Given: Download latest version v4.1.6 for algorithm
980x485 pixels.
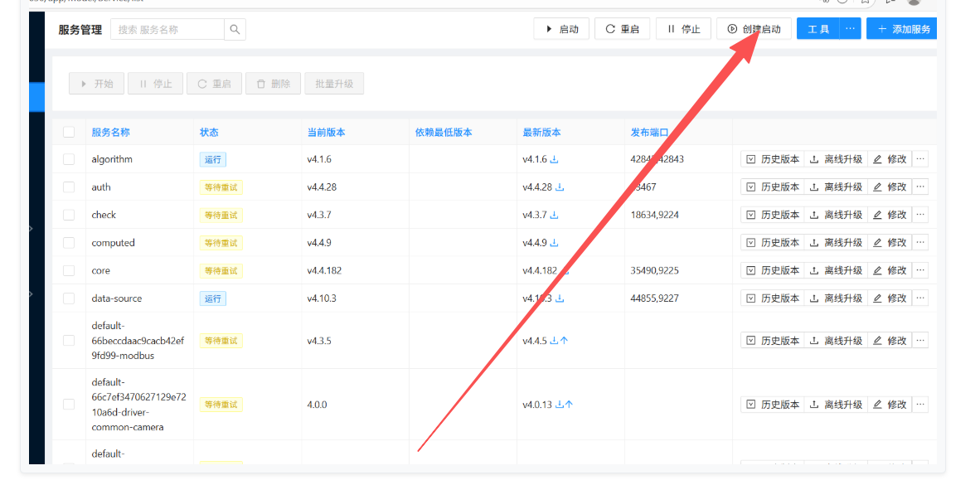Looking at the screenshot, I should coord(555,159).
